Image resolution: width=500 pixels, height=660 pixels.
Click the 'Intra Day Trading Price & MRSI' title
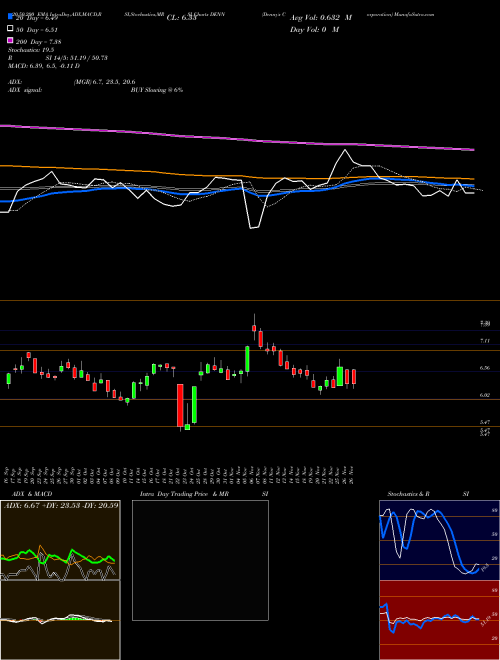tap(204, 494)
